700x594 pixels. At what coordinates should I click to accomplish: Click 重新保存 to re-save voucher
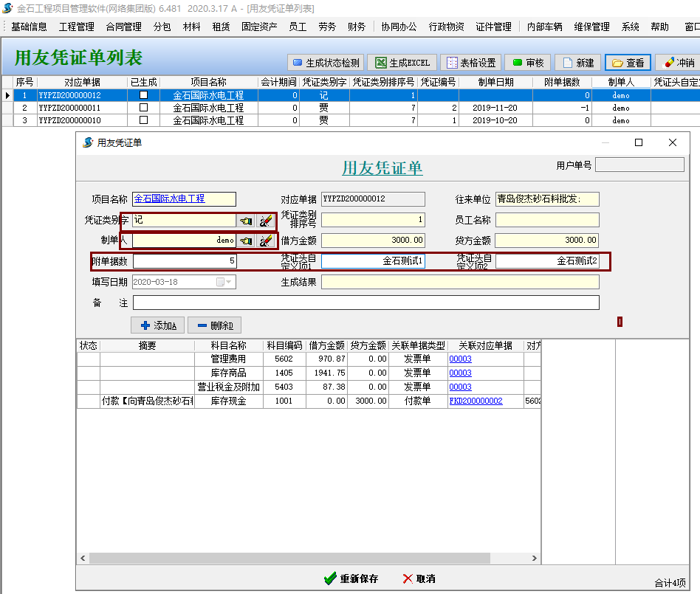(x=351, y=579)
